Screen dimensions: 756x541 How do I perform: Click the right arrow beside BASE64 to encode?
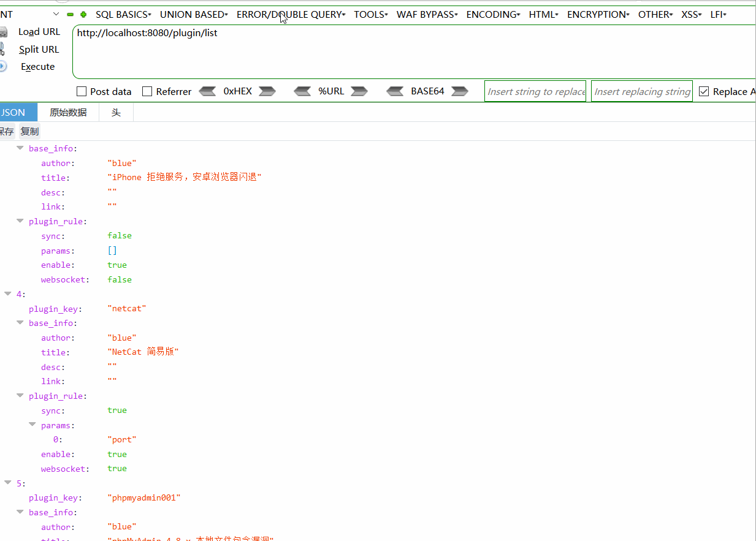pos(460,91)
